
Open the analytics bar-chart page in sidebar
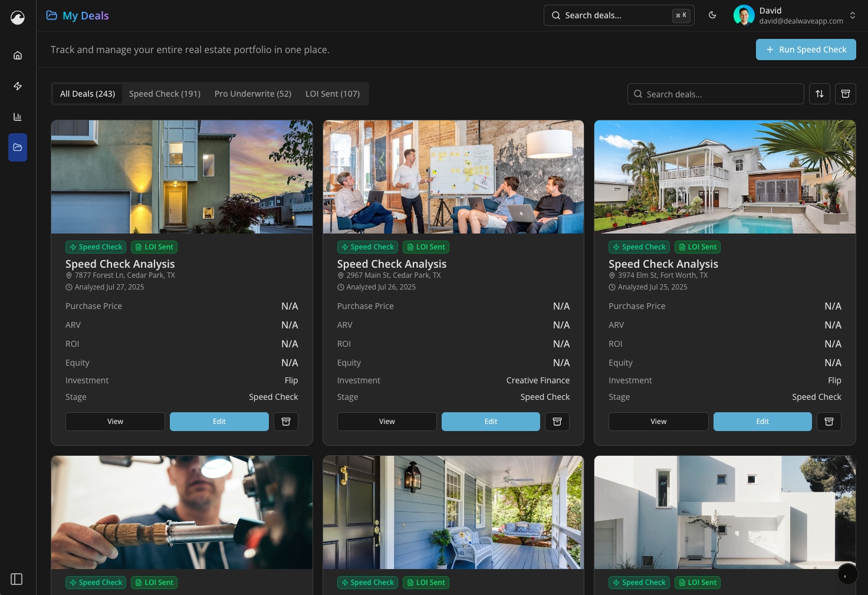tap(18, 117)
